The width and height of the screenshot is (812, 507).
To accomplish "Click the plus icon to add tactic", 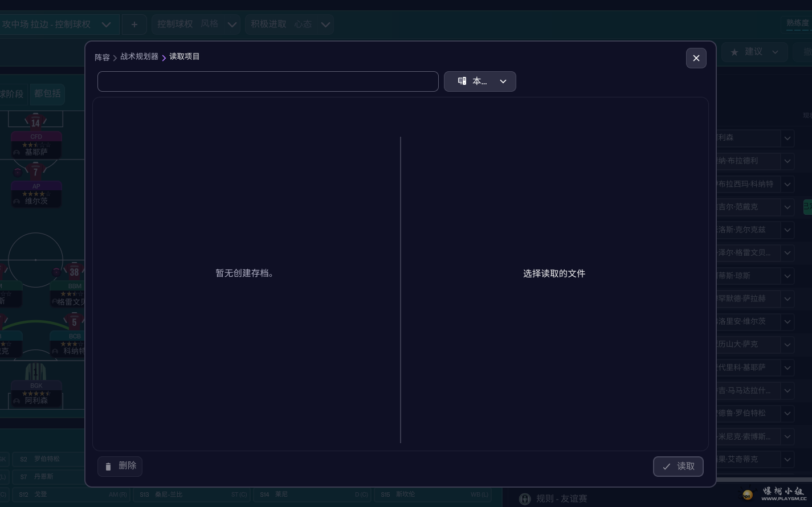I will [134, 24].
